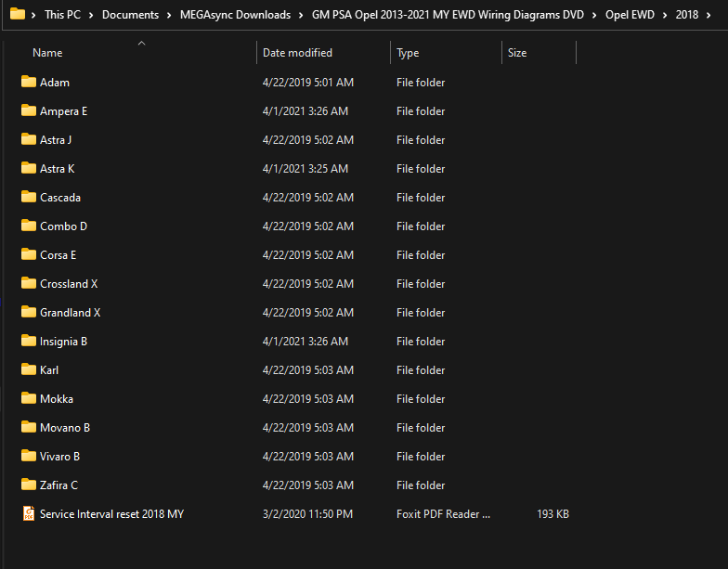This screenshot has width=728, height=569.
Task: Click the Crossland X folder icon
Action: pos(28,283)
